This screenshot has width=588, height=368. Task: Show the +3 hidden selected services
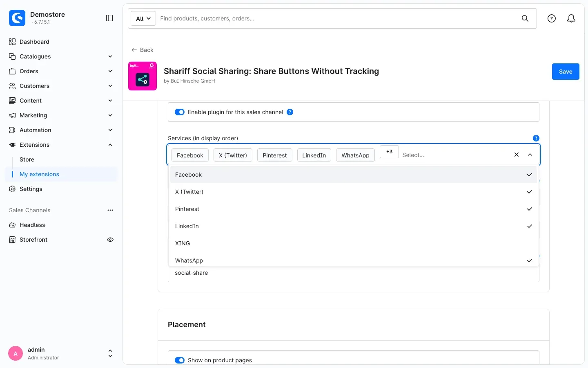pyautogui.click(x=389, y=152)
